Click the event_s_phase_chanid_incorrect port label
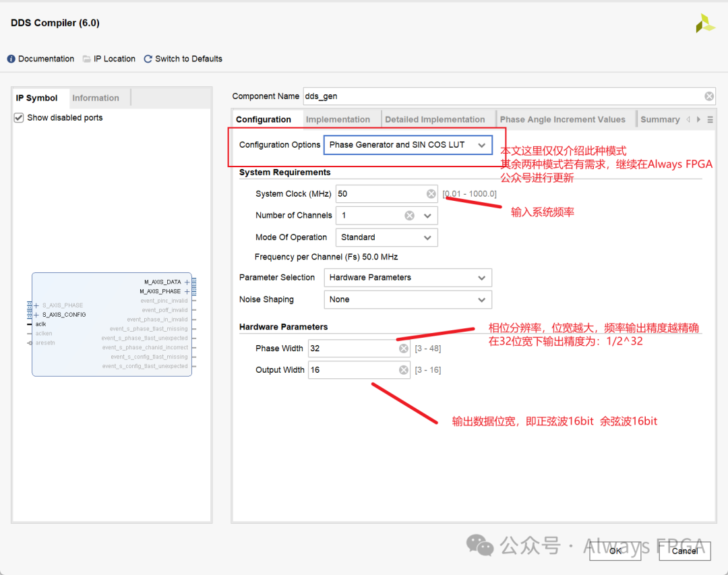This screenshot has height=575, width=728. click(x=145, y=347)
